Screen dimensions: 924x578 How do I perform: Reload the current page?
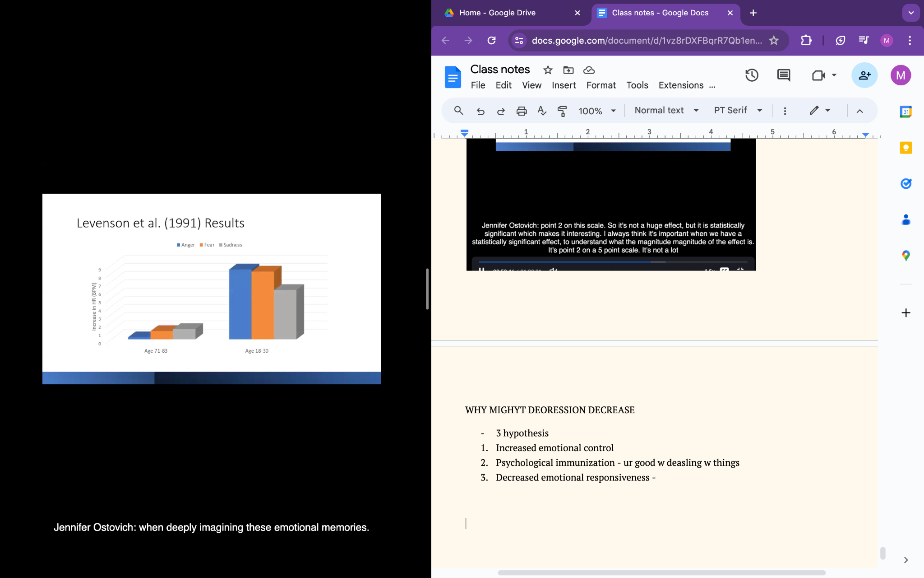492,41
